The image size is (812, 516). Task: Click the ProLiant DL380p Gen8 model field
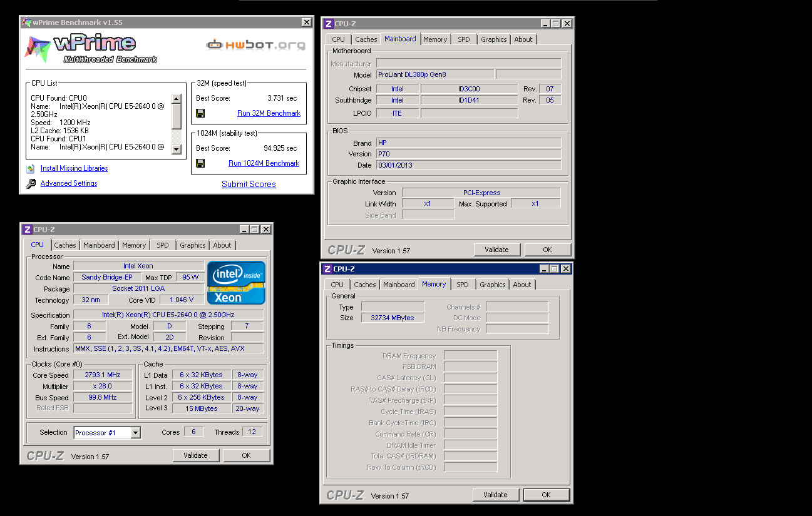tap(434, 75)
